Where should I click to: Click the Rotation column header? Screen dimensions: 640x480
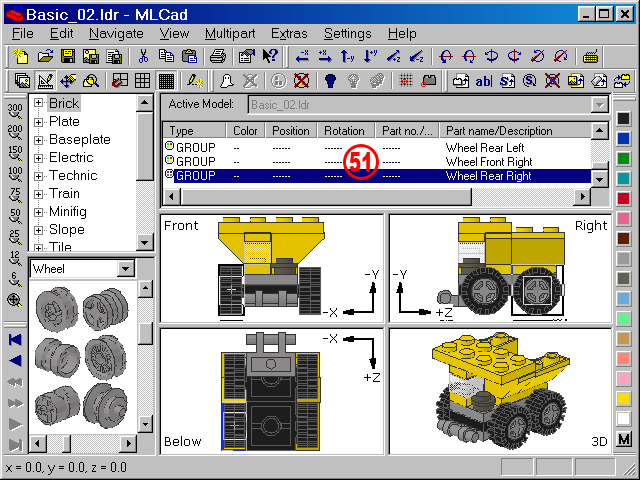coord(346,131)
